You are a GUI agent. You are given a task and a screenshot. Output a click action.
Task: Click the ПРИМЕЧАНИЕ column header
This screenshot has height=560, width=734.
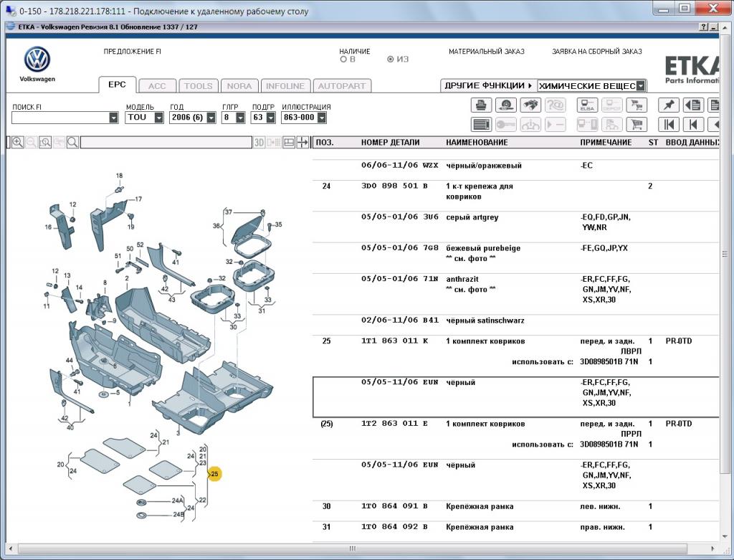[x=606, y=143]
